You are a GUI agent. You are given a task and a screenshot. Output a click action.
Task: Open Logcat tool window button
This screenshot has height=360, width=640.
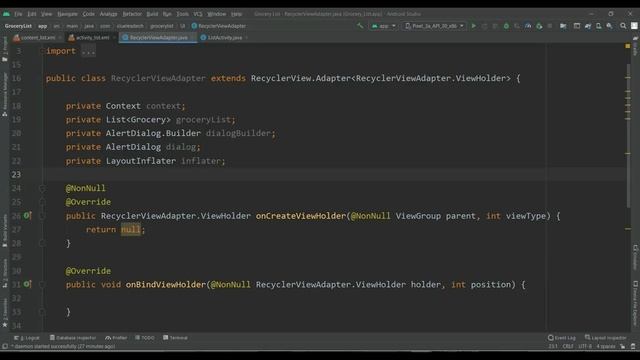coord(27,338)
